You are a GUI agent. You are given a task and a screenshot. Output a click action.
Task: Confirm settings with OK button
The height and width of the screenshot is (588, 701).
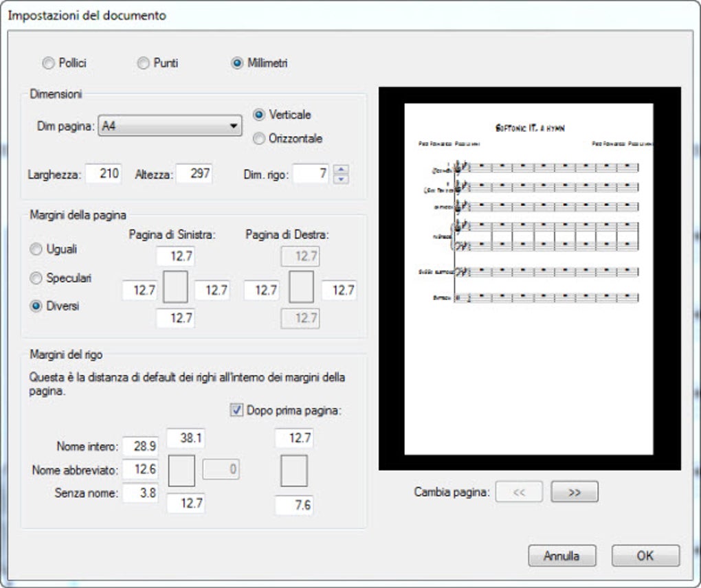tap(645, 556)
